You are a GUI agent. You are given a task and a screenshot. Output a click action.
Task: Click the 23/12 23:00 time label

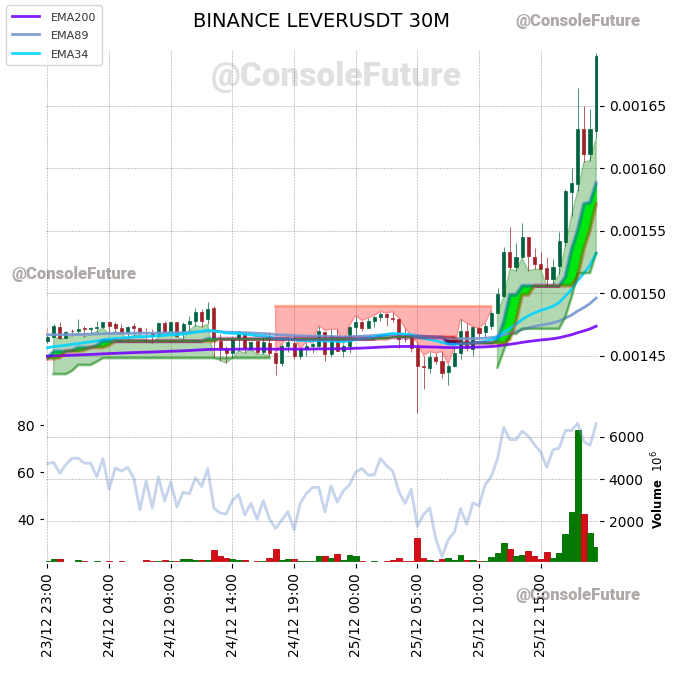click(x=47, y=616)
